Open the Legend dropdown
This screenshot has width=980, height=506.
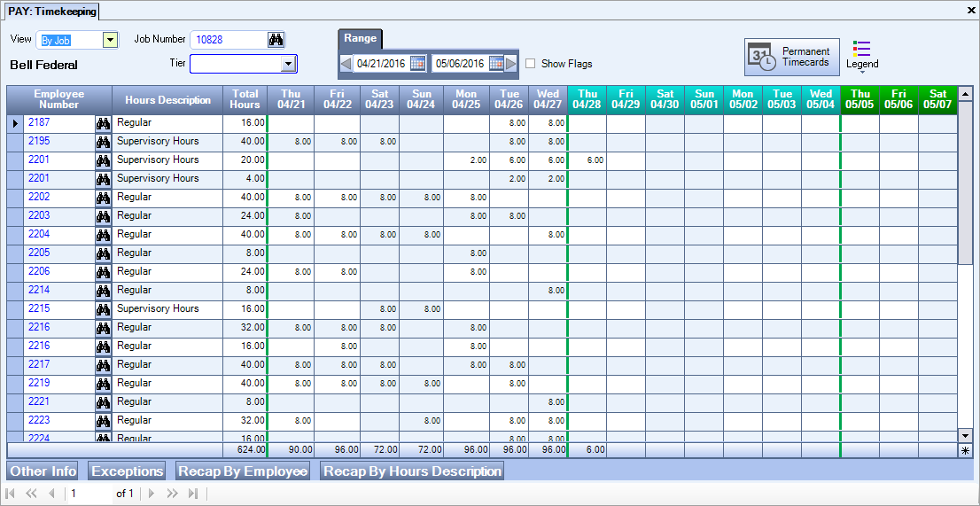(861, 56)
